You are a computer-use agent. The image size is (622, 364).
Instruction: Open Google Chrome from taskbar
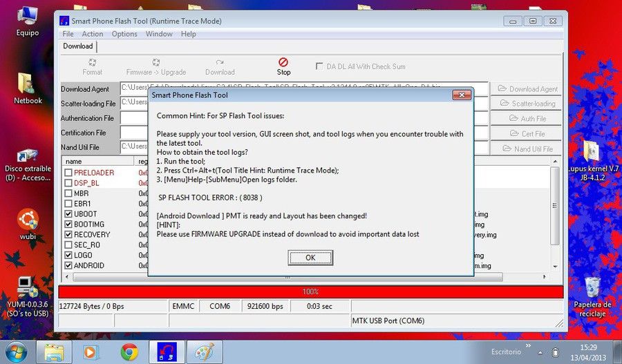click(x=129, y=352)
